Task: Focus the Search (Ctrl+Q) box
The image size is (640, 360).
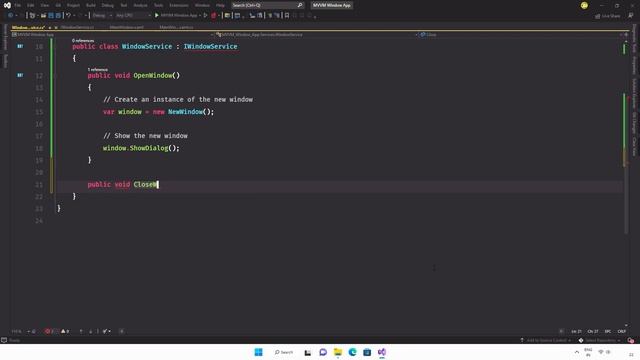Action: click(267, 5)
